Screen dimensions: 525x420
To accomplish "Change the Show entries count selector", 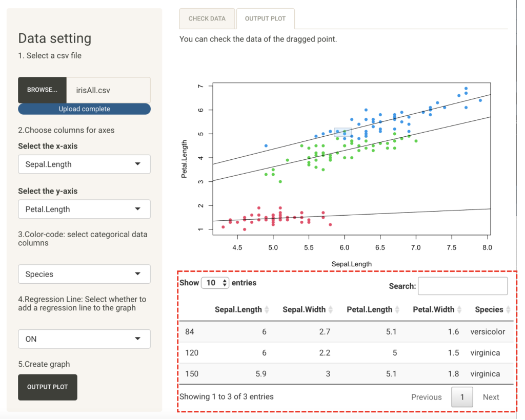I will [x=215, y=283].
